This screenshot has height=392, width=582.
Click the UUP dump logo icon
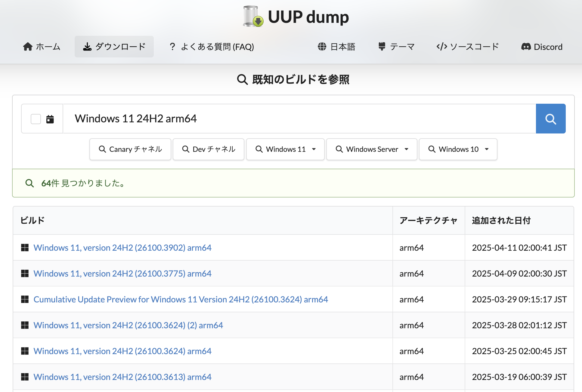(253, 17)
